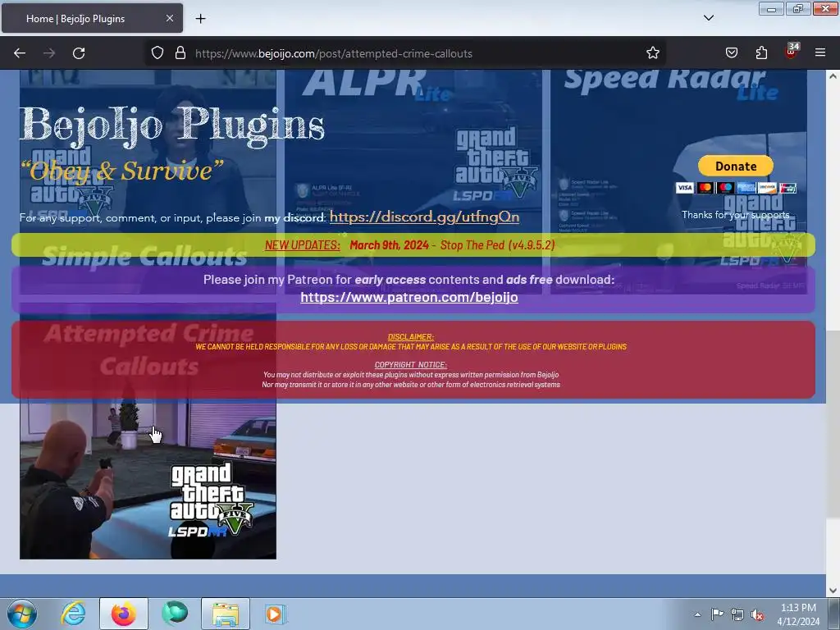
Task: Open the tracking protection shield
Action: [x=157, y=53]
